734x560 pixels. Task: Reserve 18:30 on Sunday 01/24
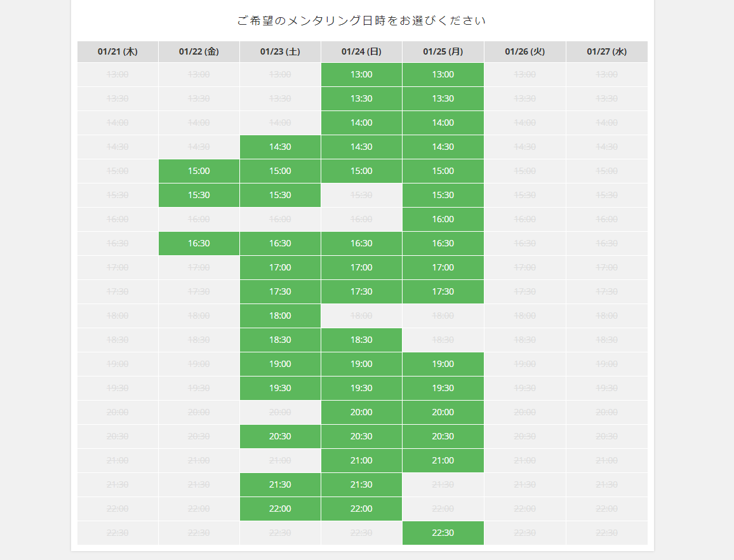coord(361,340)
